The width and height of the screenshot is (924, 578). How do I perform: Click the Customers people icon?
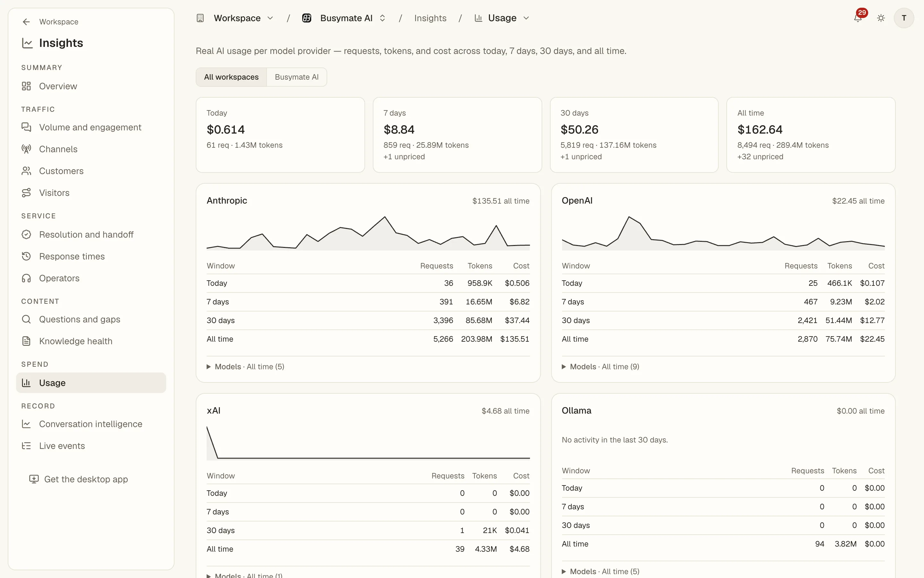[x=26, y=171]
